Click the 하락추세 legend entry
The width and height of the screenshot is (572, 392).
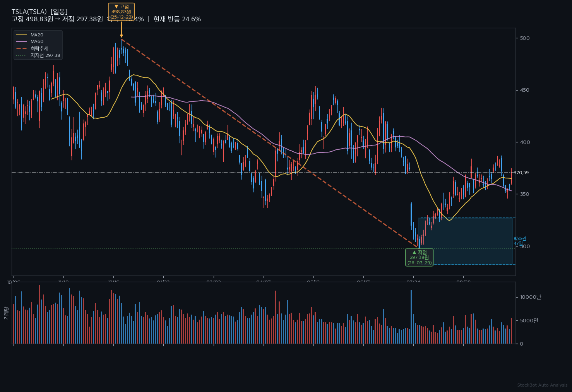(32, 48)
